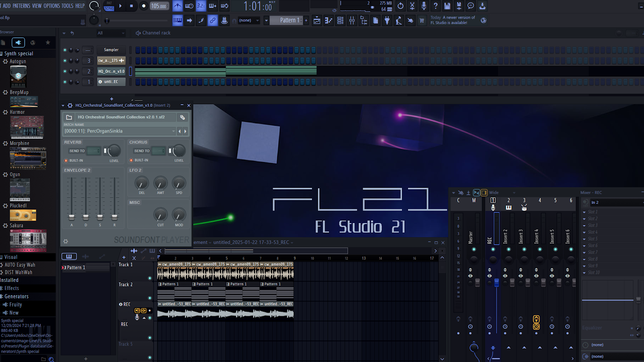
Task: Mute the Sampler channel's green LED
Action: click(64, 50)
